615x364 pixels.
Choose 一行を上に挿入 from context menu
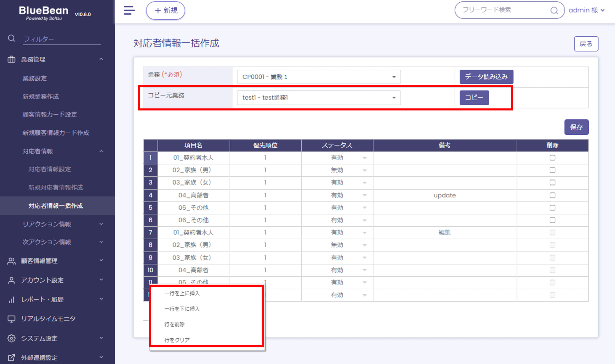coord(182,293)
